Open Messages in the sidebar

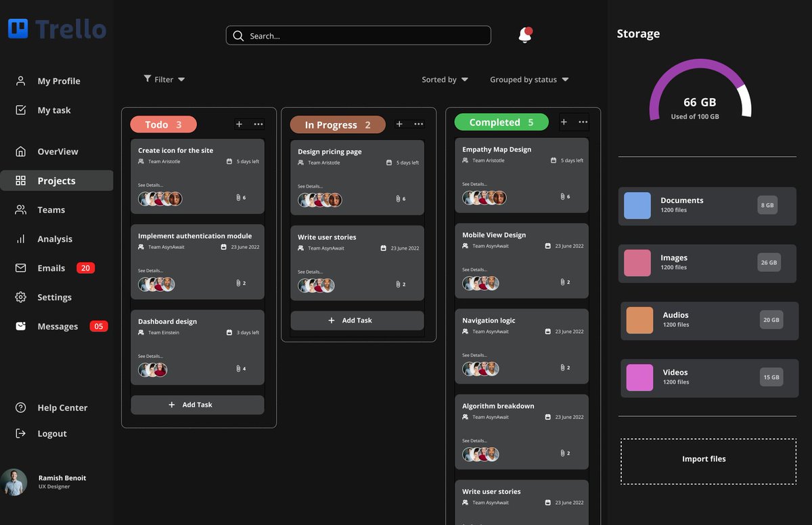click(58, 326)
